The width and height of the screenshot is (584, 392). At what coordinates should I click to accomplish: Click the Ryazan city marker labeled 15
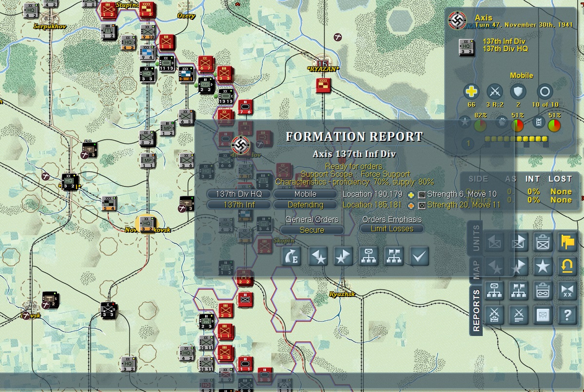322,64
